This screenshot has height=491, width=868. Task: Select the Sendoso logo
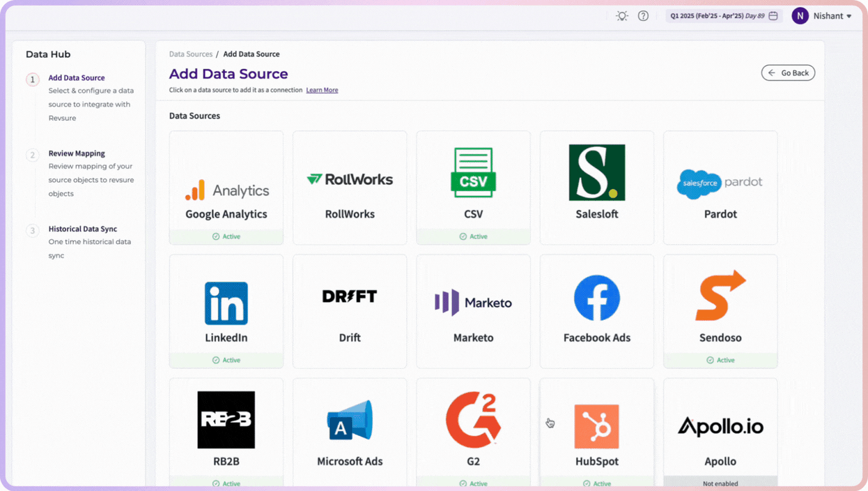tap(720, 295)
